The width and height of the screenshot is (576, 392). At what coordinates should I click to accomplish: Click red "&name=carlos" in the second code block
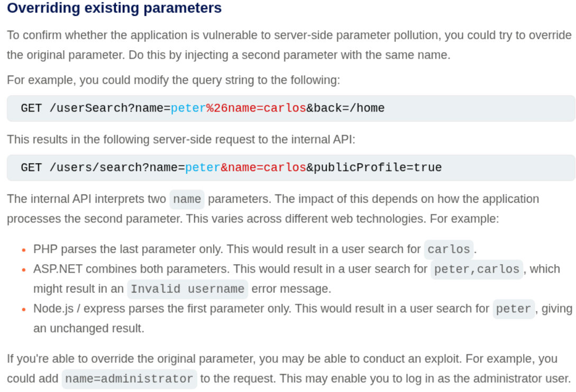coord(263,167)
